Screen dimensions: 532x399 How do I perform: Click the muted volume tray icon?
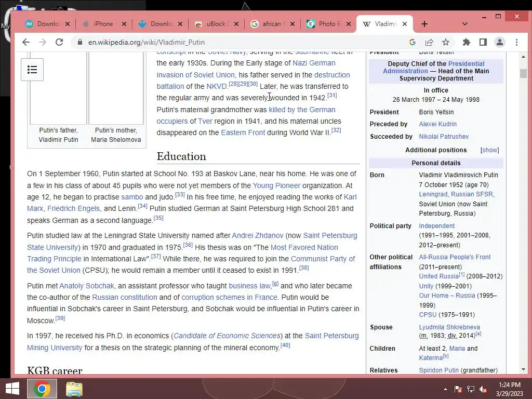click(x=483, y=389)
